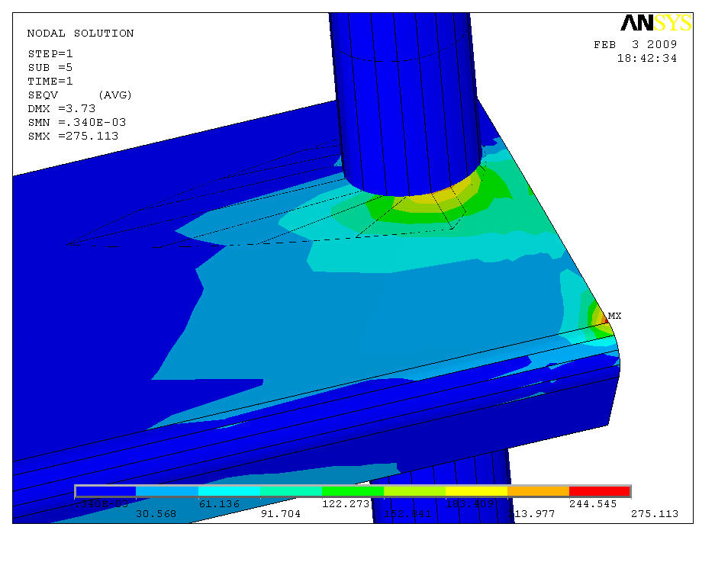Click the FEB 3 2009 date stamp
Viewport: 715px width, 588px height.
(x=635, y=45)
